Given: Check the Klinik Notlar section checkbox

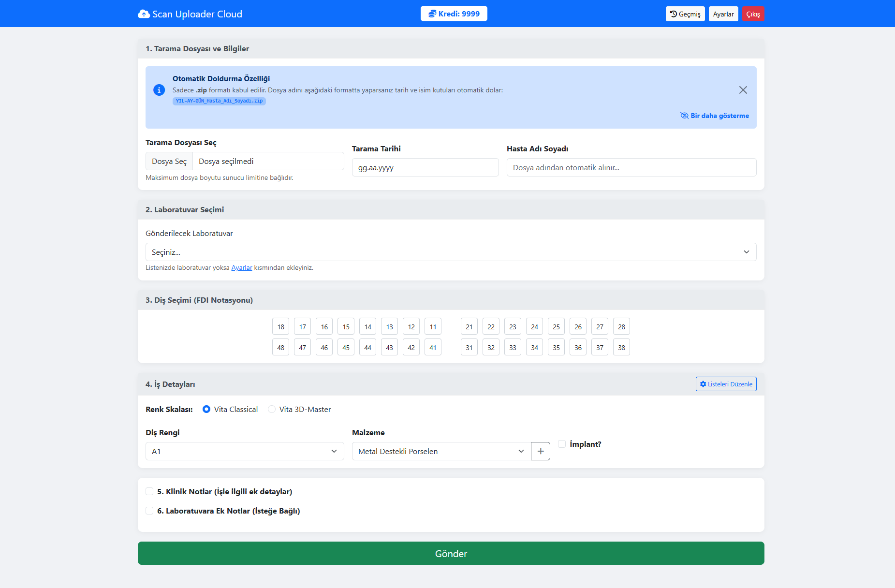Looking at the screenshot, I should coord(149,491).
